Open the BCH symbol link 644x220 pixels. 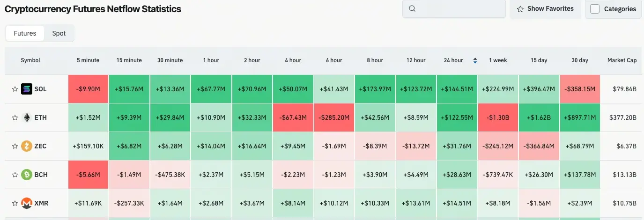[41, 175]
